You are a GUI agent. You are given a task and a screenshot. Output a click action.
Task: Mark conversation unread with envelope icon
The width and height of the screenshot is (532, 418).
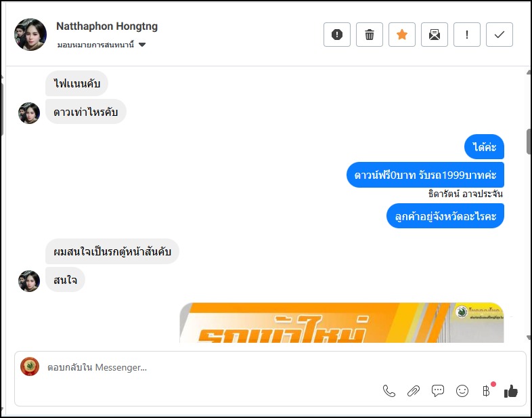[435, 35]
